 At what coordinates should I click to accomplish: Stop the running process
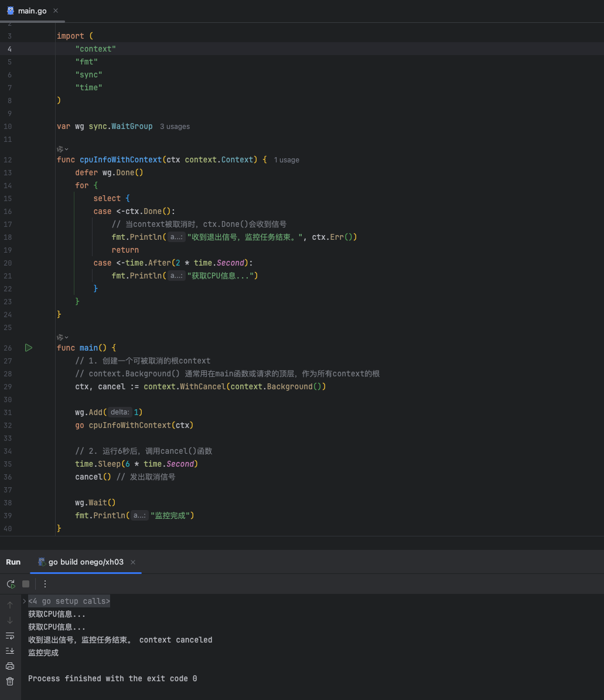26,584
